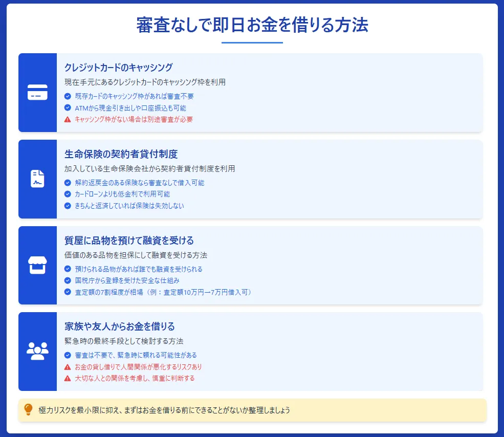This screenshot has height=437, width=504.
Task: Click text 査定額の7割程度が相場 example line
Action: point(163,292)
